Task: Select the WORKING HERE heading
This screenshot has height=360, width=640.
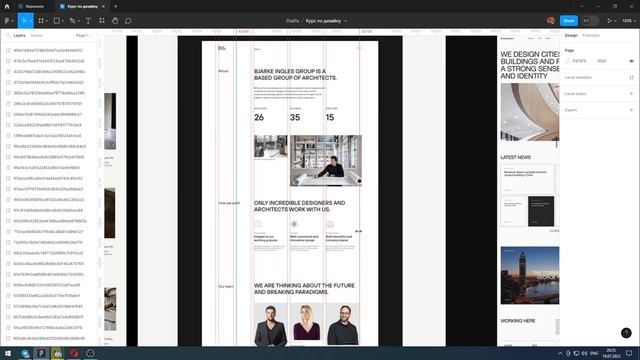Action: tap(518, 321)
